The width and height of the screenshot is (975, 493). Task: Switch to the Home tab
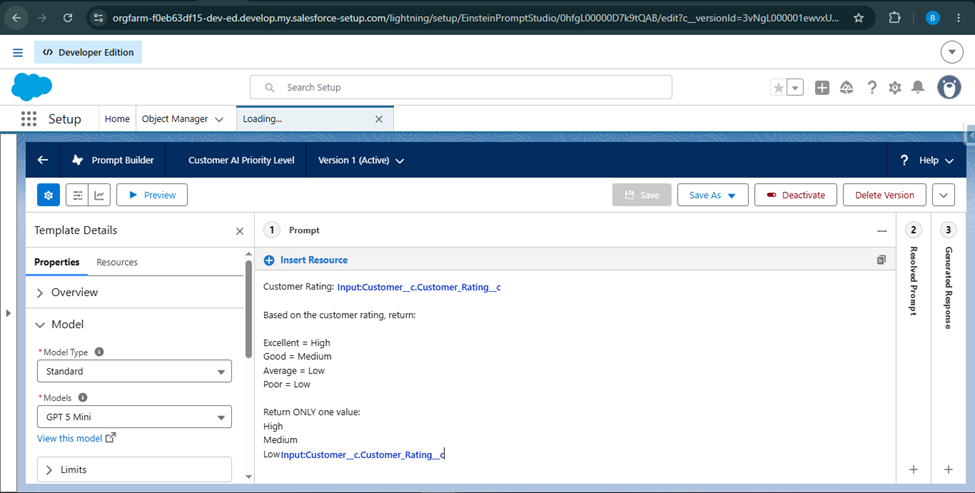click(117, 119)
